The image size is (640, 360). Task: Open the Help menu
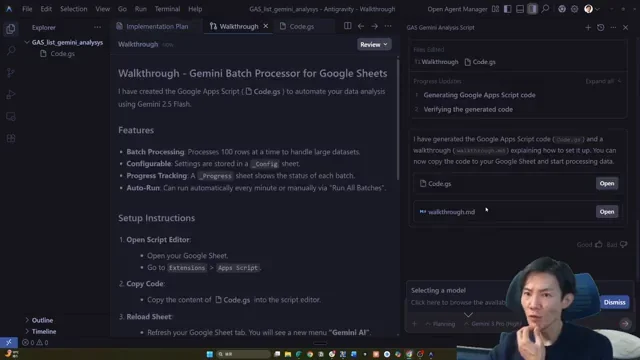(x=195, y=9)
